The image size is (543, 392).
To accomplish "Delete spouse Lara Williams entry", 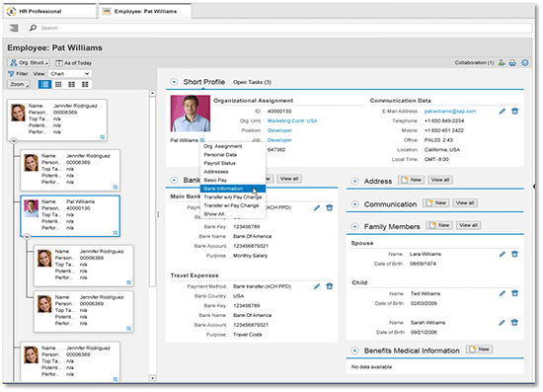I will tap(515, 254).
